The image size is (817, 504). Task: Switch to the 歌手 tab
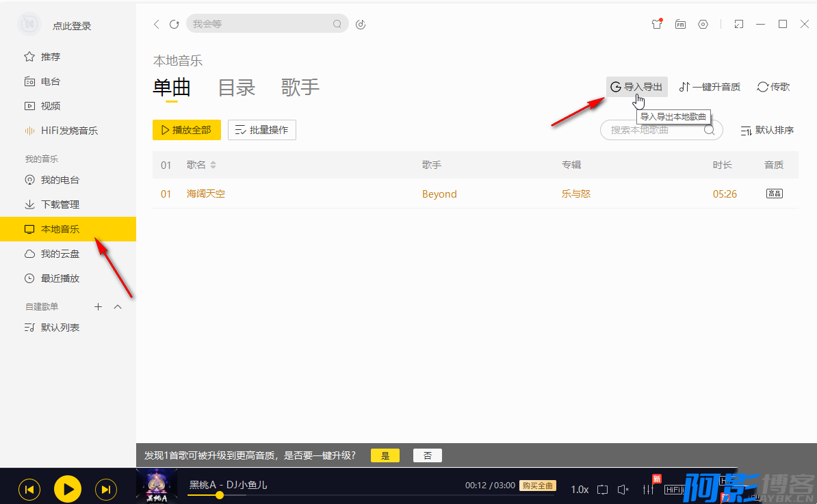(300, 88)
